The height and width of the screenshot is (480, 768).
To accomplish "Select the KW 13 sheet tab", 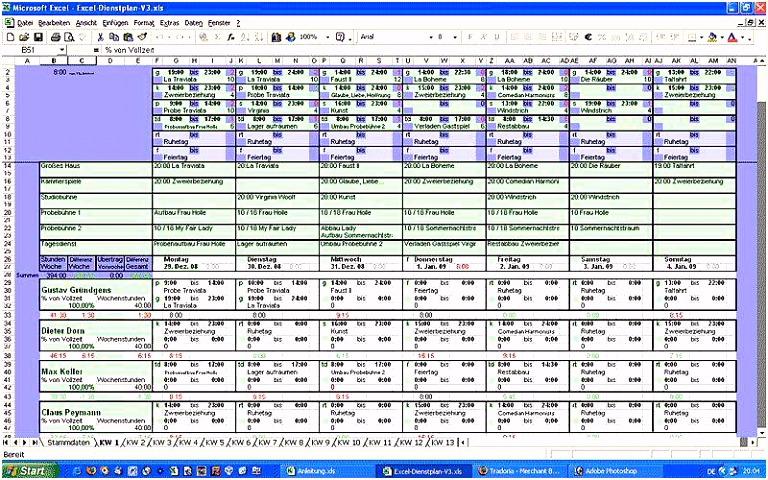I will pyautogui.click(x=441, y=442).
